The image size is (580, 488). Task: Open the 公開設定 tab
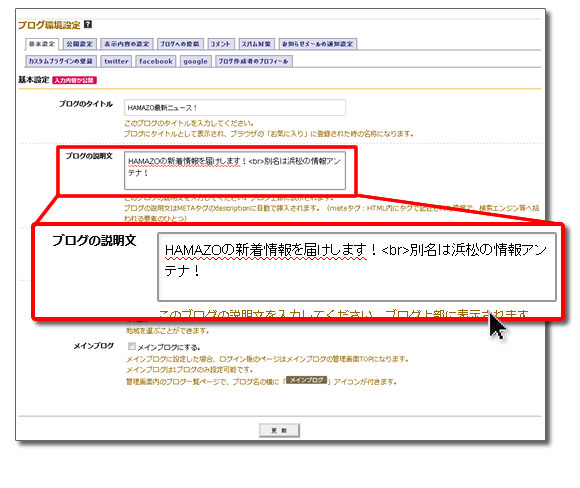80,44
